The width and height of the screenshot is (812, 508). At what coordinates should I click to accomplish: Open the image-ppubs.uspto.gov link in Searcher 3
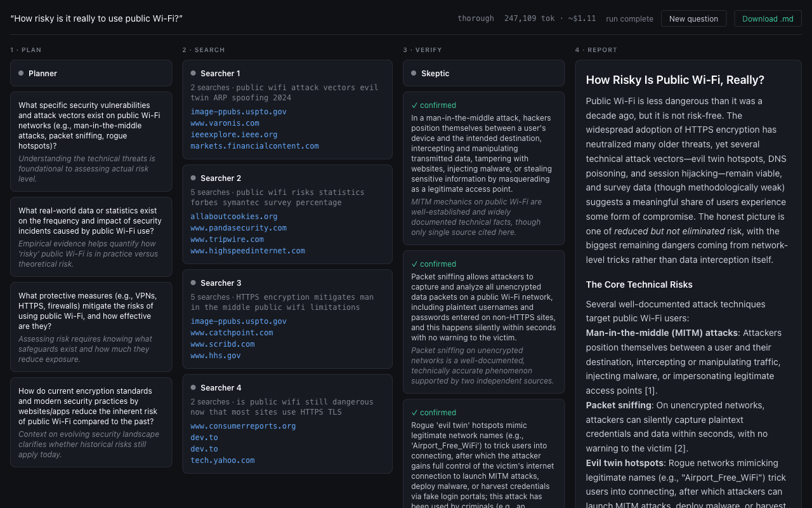point(239,321)
